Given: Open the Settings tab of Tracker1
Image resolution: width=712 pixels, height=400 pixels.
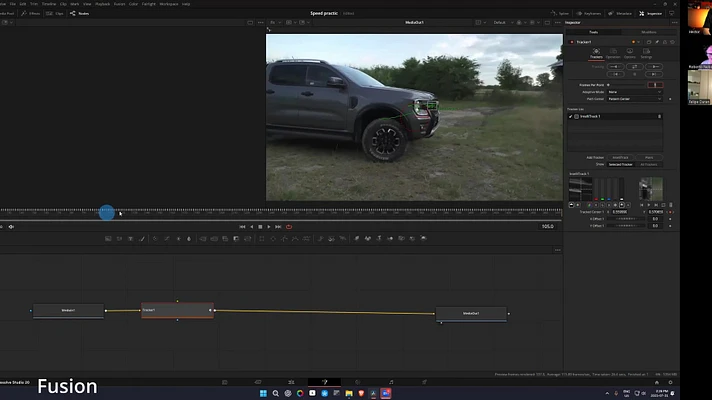Looking at the screenshot, I should coord(646,54).
